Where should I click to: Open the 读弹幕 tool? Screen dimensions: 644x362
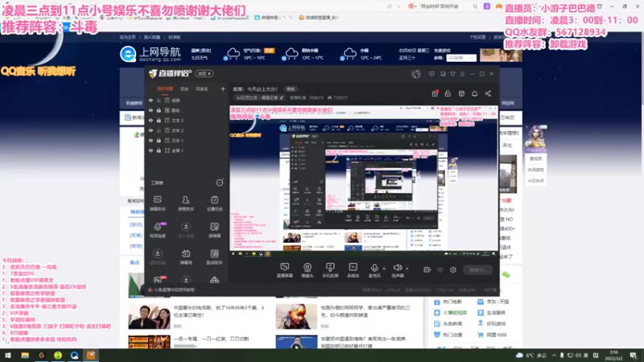point(214,230)
